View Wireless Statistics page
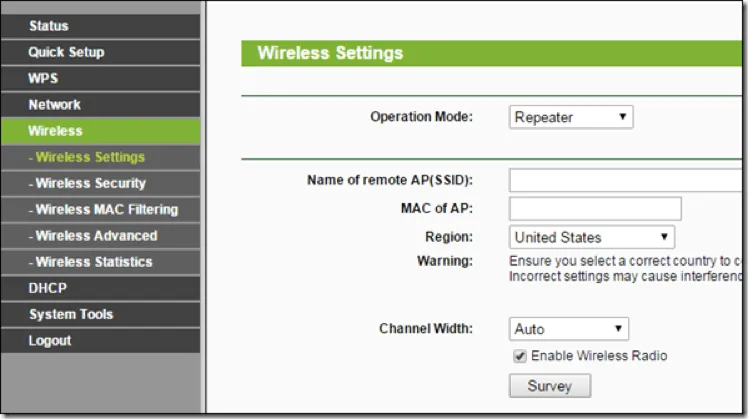 click(x=93, y=262)
